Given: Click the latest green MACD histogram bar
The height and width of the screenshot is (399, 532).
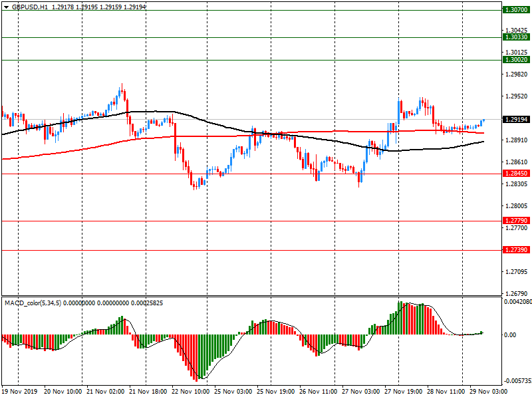Looking at the screenshot, I should (x=481, y=332).
